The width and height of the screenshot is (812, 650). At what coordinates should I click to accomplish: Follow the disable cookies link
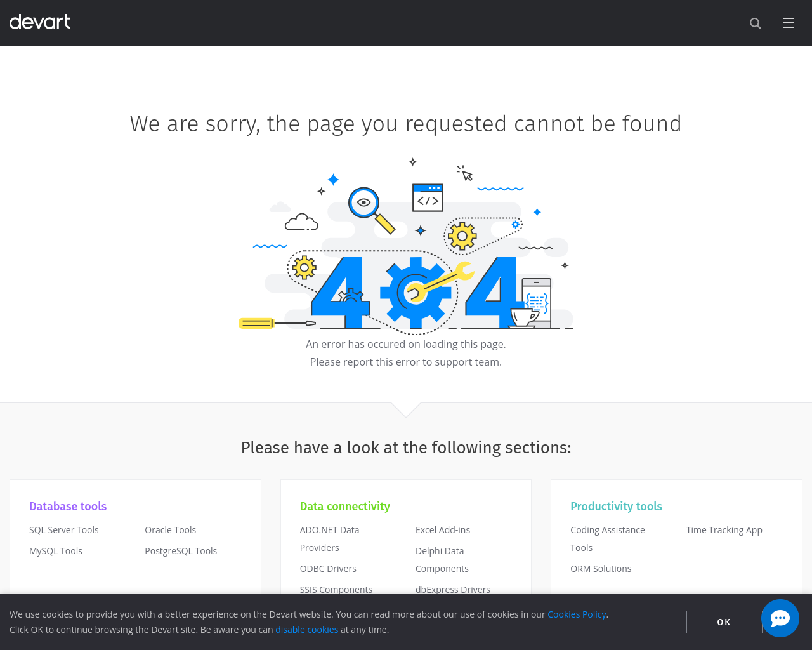[x=306, y=630]
